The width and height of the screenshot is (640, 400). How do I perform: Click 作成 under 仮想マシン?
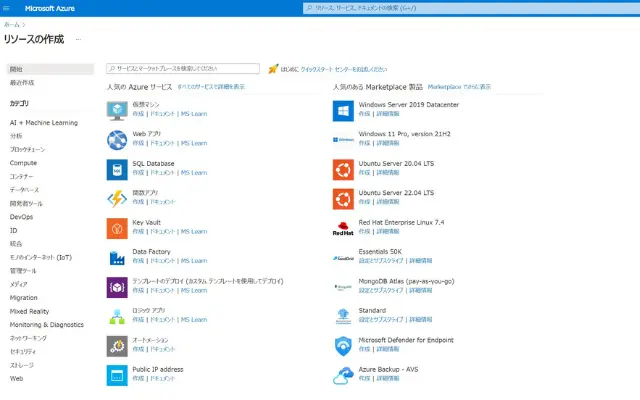138,113
